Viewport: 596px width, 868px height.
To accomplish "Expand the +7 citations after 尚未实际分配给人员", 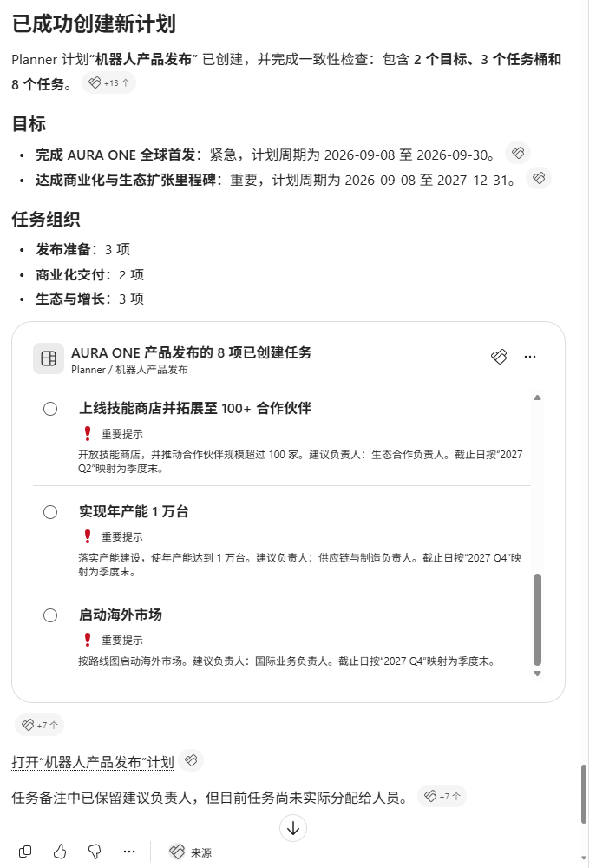I will [442, 796].
